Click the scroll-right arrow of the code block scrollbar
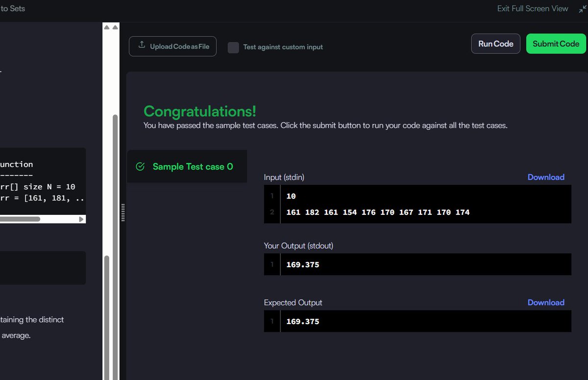The width and height of the screenshot is (588, 380). click(x=81, y=219)
